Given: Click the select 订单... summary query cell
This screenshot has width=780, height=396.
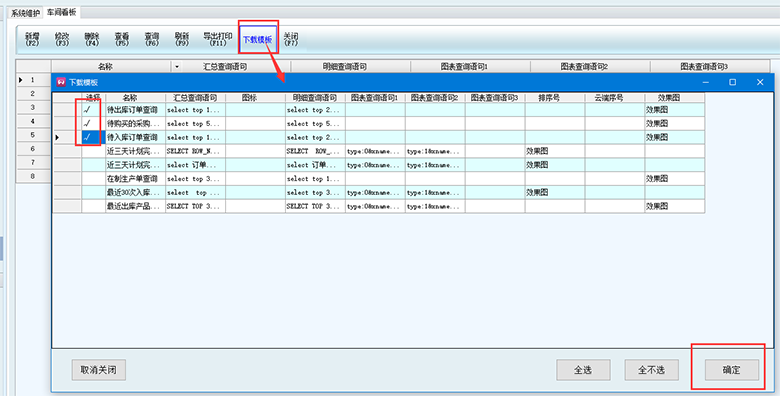Looking at the screenshot, I should [195, 165].
